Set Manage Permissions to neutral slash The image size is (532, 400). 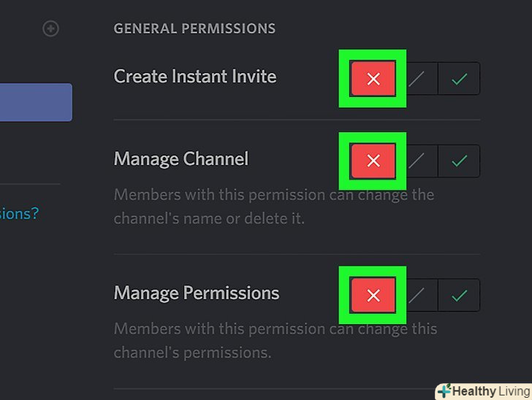tap(417, 296)
